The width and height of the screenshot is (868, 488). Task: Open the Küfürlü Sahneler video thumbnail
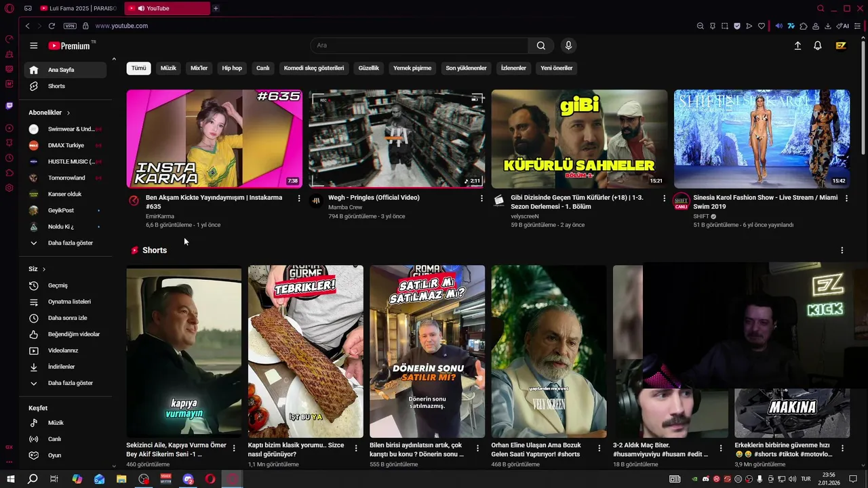click(579, 139)
